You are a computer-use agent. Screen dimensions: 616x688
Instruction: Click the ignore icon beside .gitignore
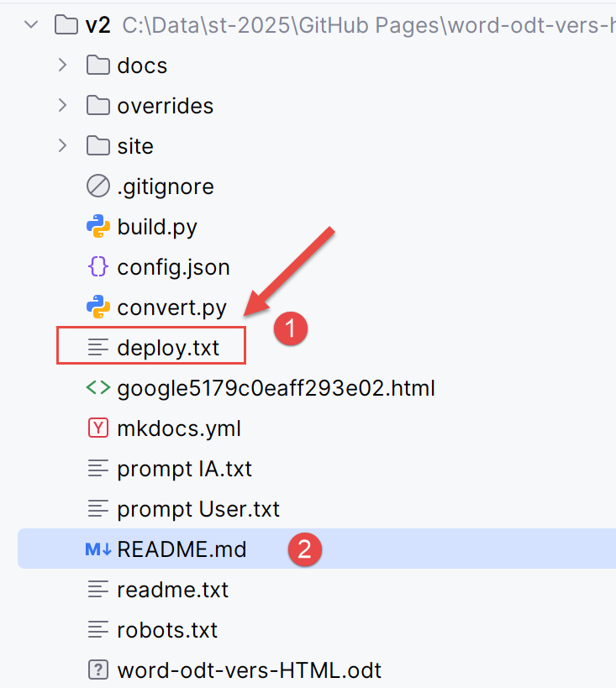pyautogui.click(x=98, y=186)
